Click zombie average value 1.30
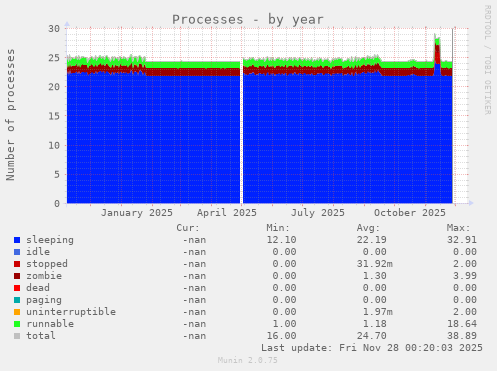This screenshot has height=371, width=497. (375, 276)
